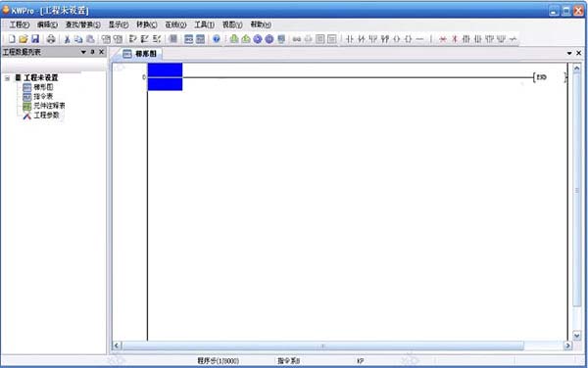Select 指令表 in the project tree
This screenshot has width=588, height=368.
[43, 97]
